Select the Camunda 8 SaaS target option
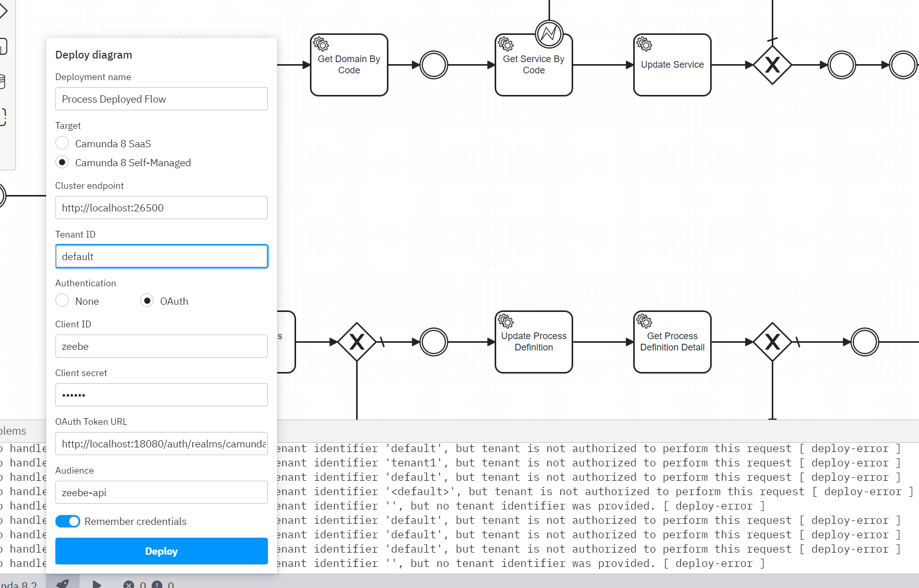The height and width of the screenshot is (588, 919). click(x=62, y=143)
